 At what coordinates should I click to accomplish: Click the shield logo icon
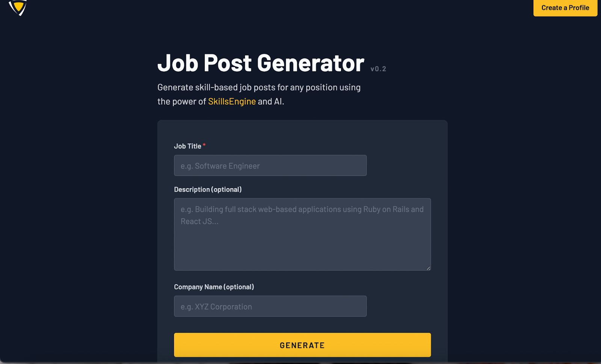(18, 7)
